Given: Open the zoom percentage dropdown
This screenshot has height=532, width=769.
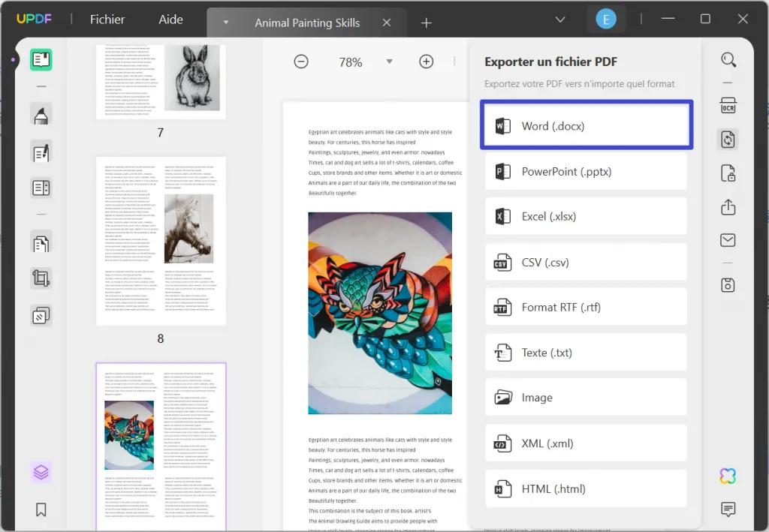Looking at the screenshot, I should coord(389,62).
